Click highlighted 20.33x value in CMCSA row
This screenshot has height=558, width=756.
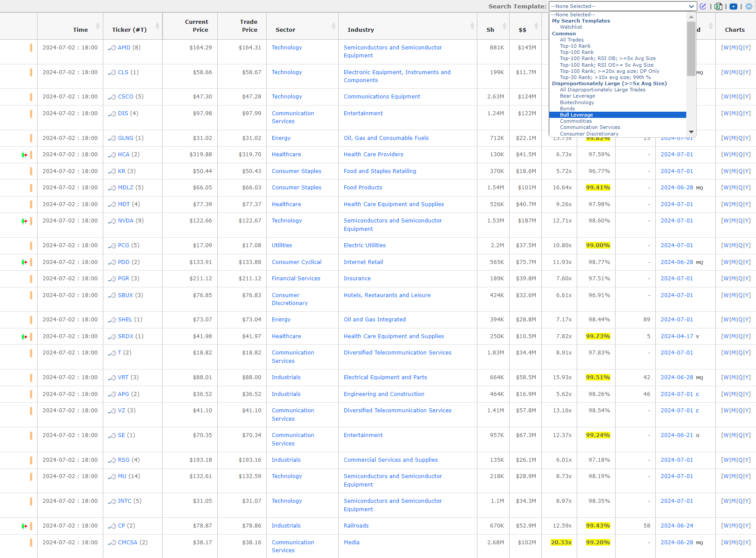tap(561, 543)
